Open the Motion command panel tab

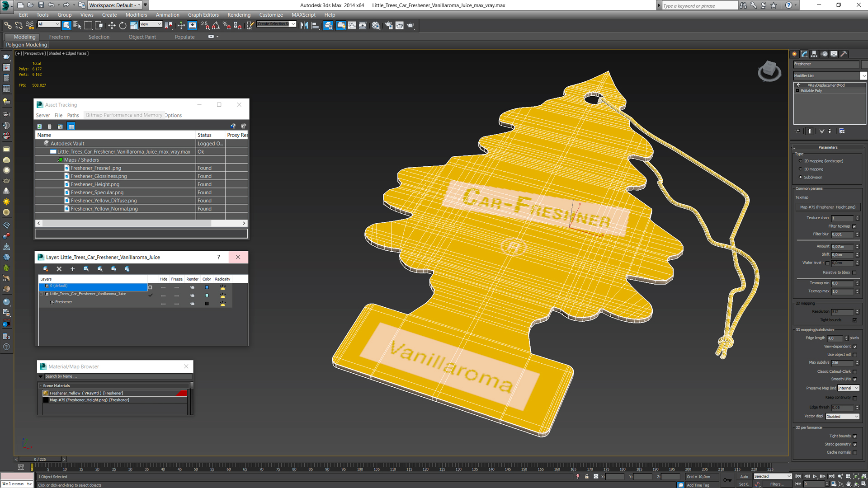point(825,54)
